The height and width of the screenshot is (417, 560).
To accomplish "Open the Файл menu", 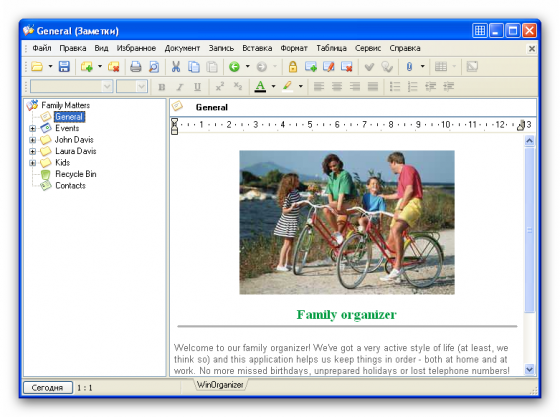I will (x=41, y=48).
